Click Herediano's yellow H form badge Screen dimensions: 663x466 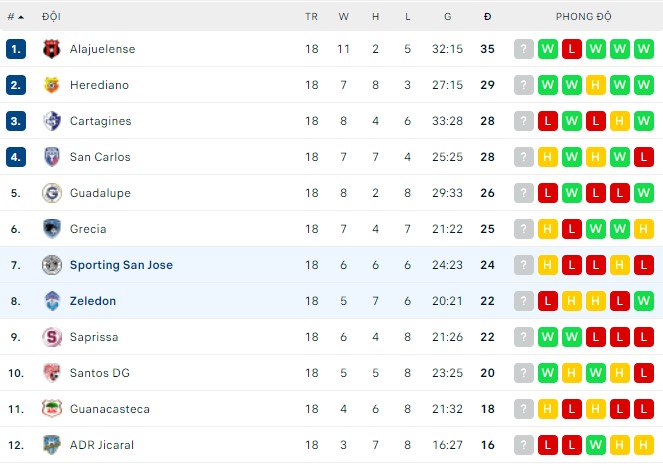click(x=596, y=85)
